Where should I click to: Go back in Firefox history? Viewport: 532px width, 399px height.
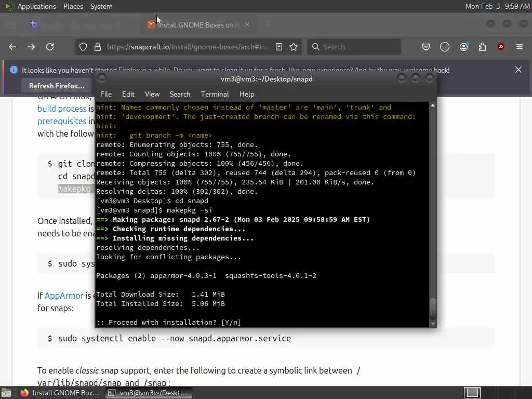[12, 47]
